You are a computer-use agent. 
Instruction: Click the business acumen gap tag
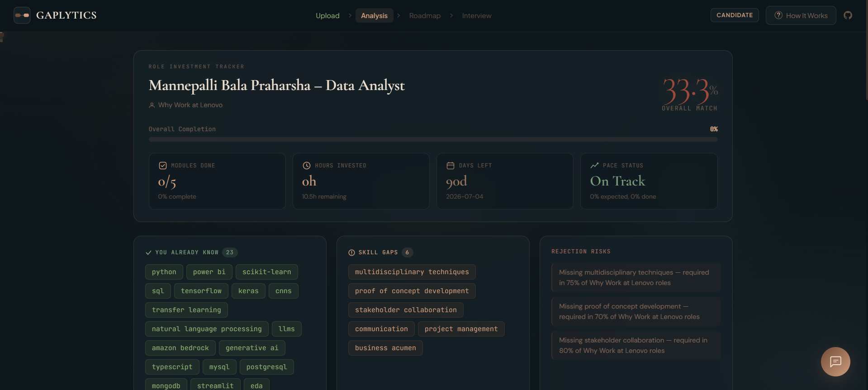385,348
